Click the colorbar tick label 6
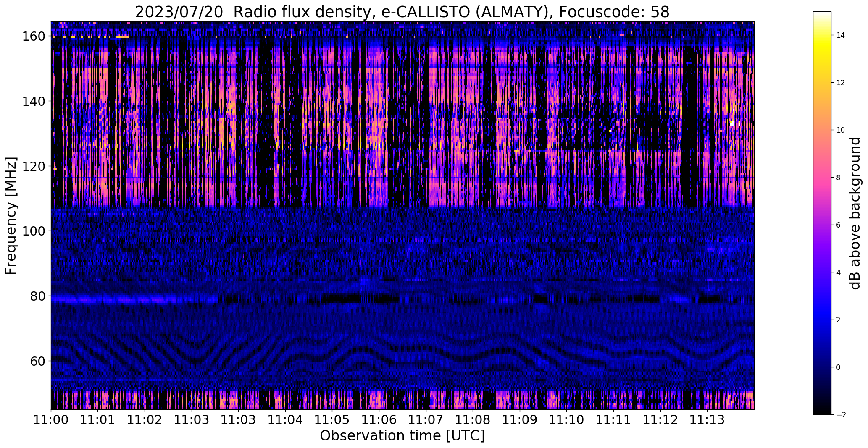The image size is (868, 448). coord(838,225)
